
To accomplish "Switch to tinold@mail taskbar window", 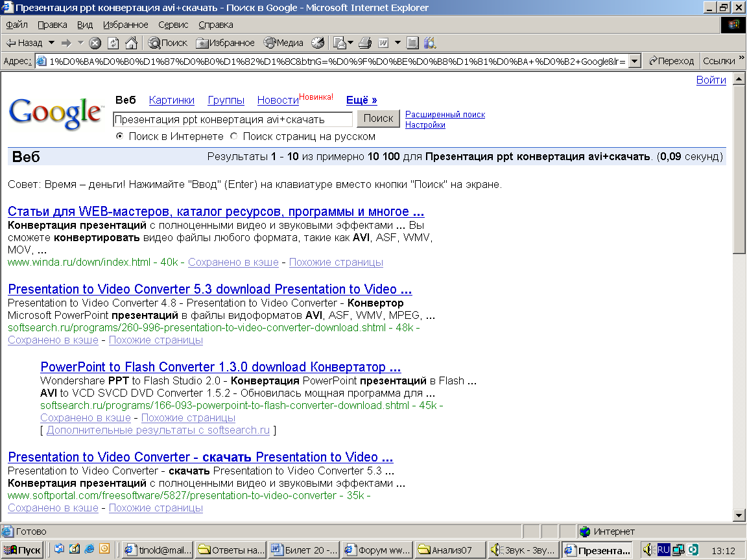I will pyautogui.click(x=158, y=550).
